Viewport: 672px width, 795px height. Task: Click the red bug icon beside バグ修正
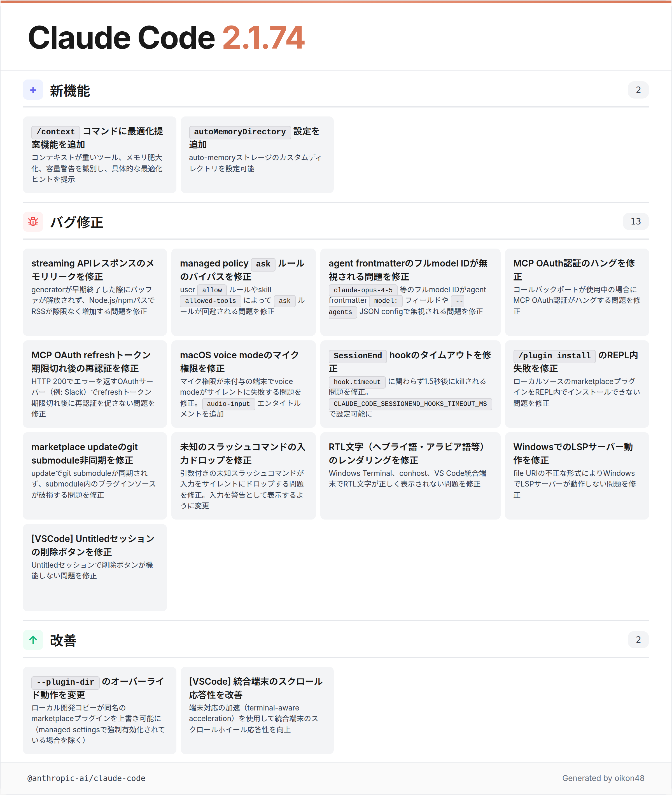[33, 221]
